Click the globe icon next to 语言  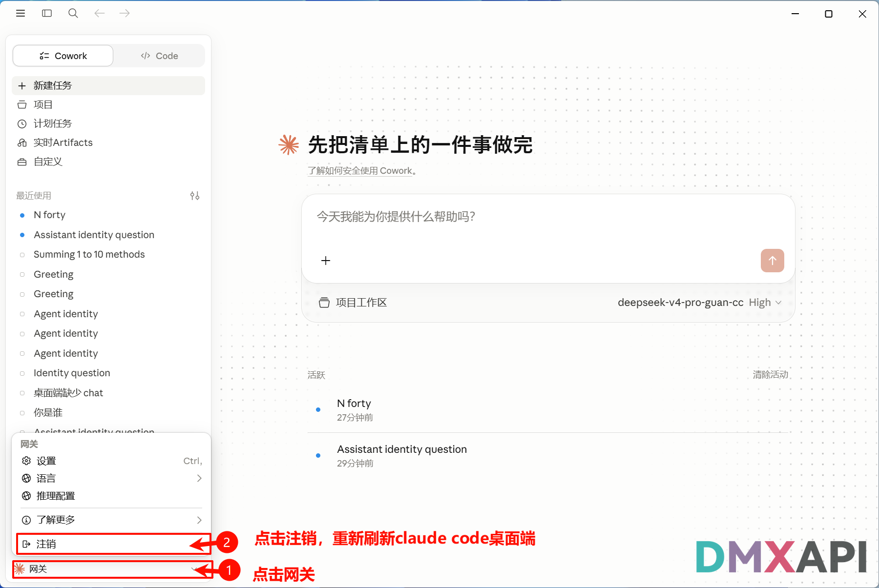(x=26, y=478)
